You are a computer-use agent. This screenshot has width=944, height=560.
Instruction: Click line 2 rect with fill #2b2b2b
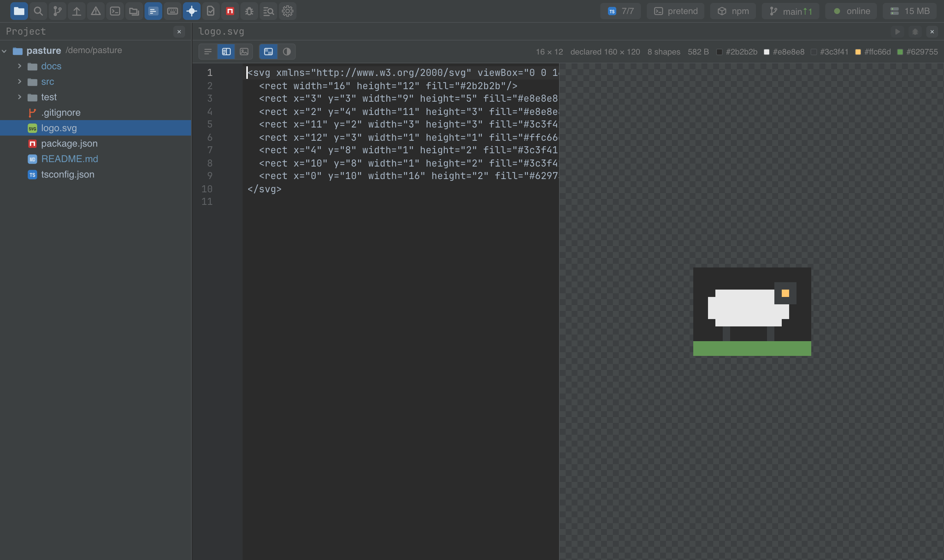tap(388, 86)
